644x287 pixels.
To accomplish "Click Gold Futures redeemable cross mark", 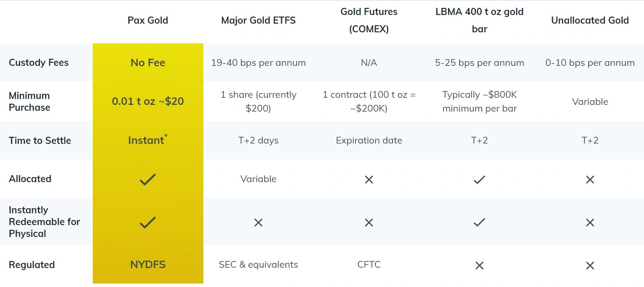I will [x=369, y=222].
